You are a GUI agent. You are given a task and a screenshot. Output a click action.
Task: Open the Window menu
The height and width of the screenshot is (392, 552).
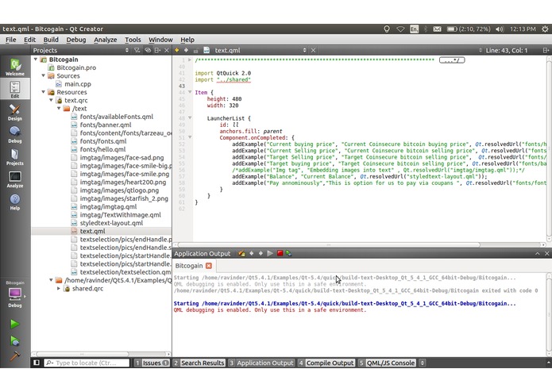click(x=160, y=40)
